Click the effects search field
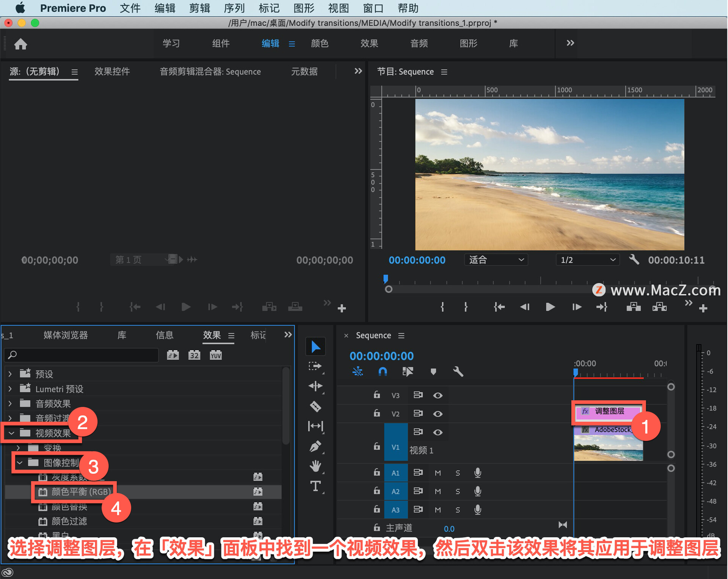This screenshot has width=728, height=579. pos(82,355)
